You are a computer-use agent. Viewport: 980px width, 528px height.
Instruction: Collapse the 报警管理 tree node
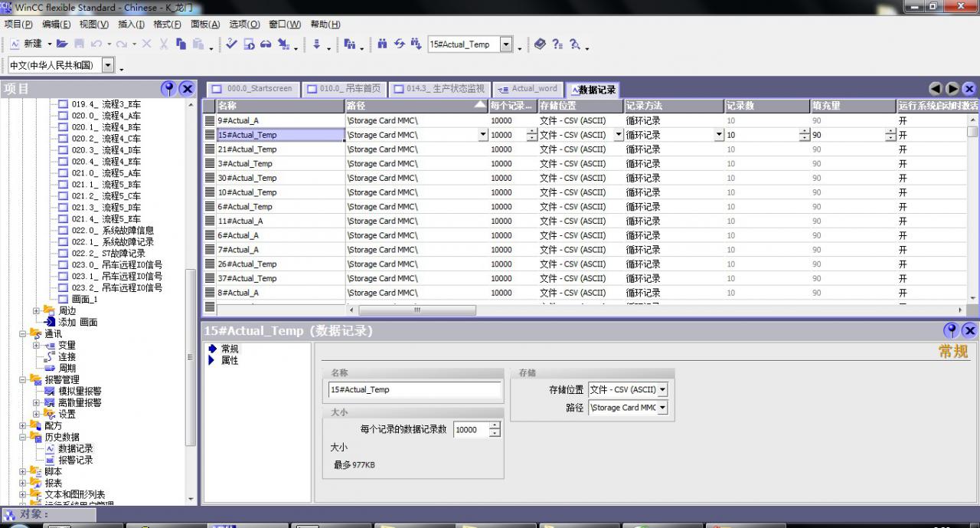(x=23, y=379)
